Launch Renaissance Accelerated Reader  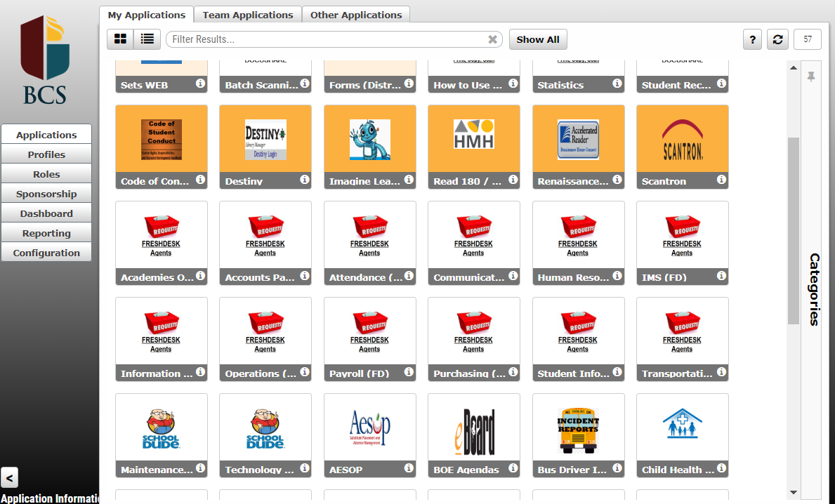[579, 147]
